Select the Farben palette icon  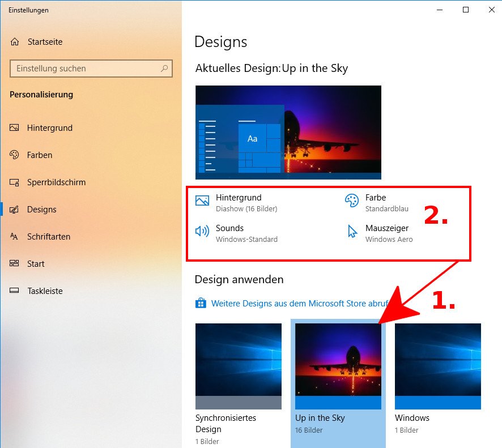point(15,155)
